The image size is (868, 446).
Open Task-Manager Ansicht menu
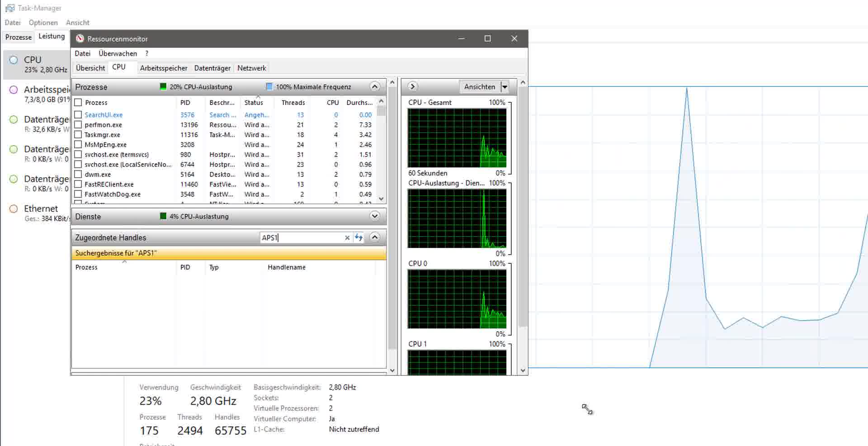[77, 23]
